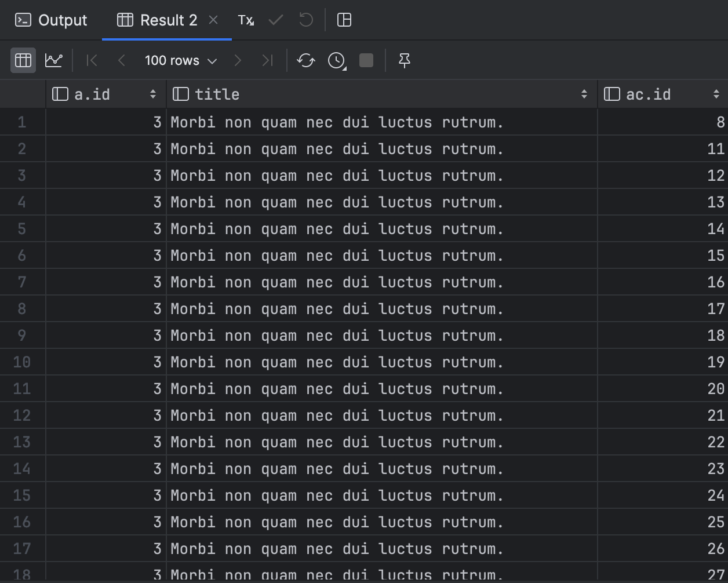The width and height of the screenshot is (728, 583).
Task: Switch to table grid view
Action: (23, 60)
